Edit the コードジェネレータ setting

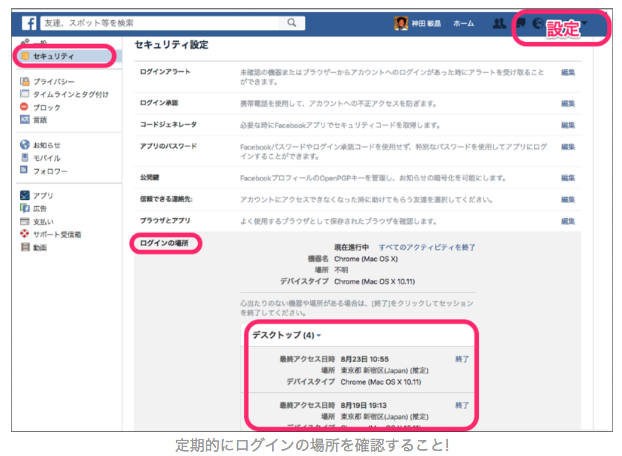tap(568, 125)
